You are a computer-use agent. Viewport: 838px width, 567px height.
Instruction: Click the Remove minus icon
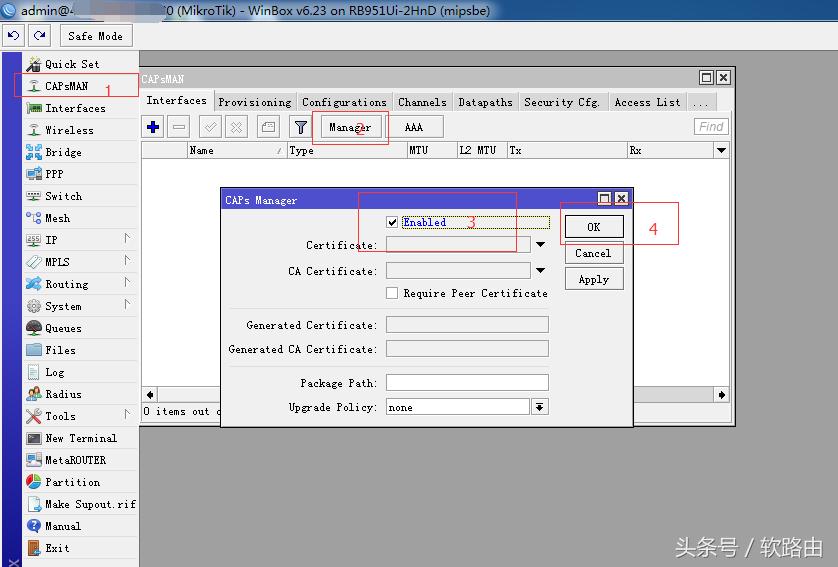point(179,127)
